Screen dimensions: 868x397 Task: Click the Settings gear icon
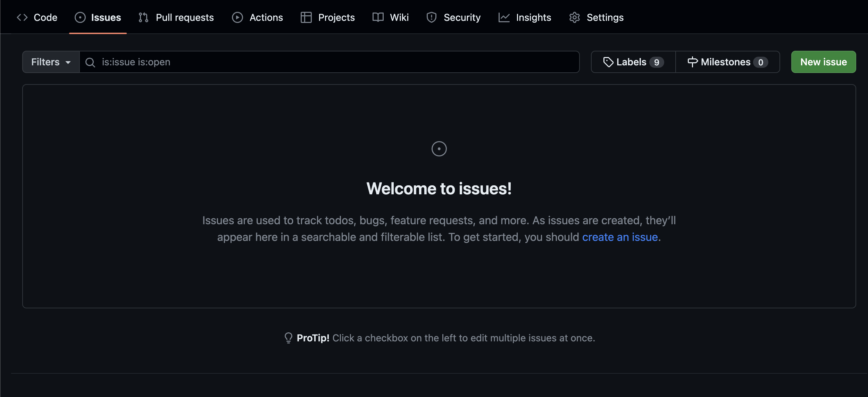(x=574, y=17)
